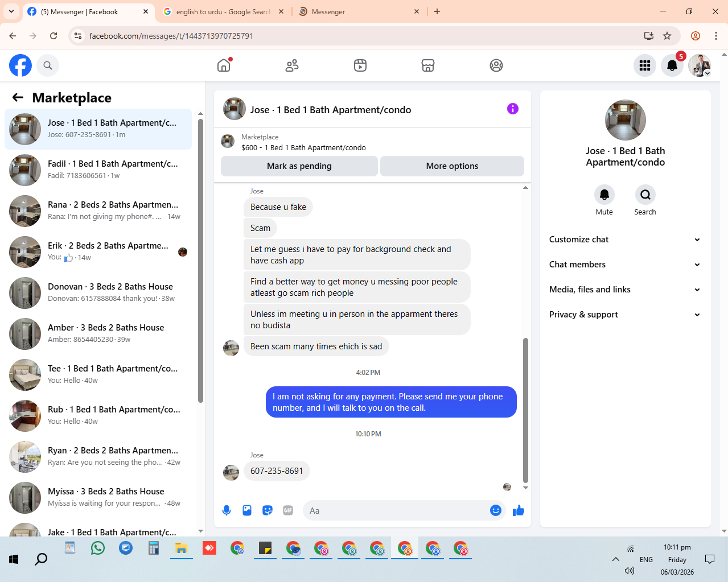Image resolution: width=728 pixels, height=582 pixels.
Task: Open Fadil 1 Bed 1 Bath chat
Action: (x=98, y=170)
